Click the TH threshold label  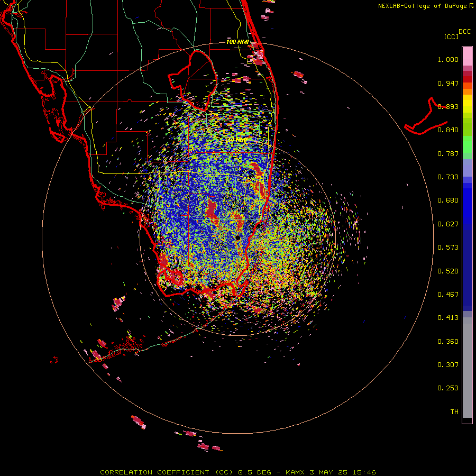pyautogui.click(x=454, y=412)
